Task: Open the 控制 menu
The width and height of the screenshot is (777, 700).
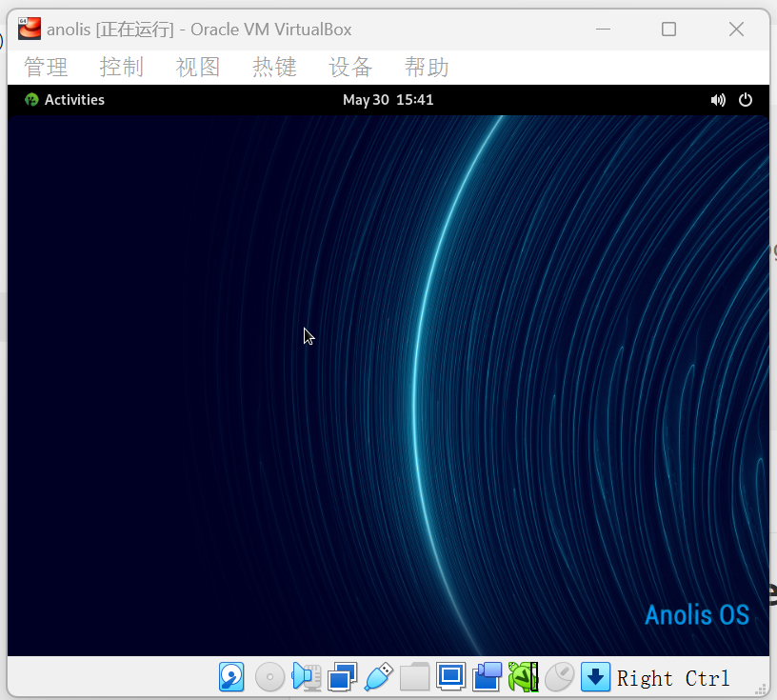Action: point(122,67)
